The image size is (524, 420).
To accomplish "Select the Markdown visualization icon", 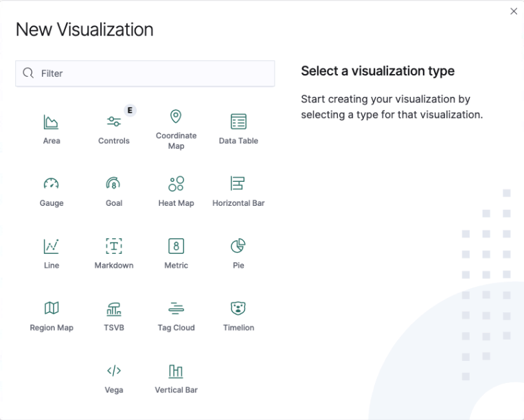I will pos(113,246).
